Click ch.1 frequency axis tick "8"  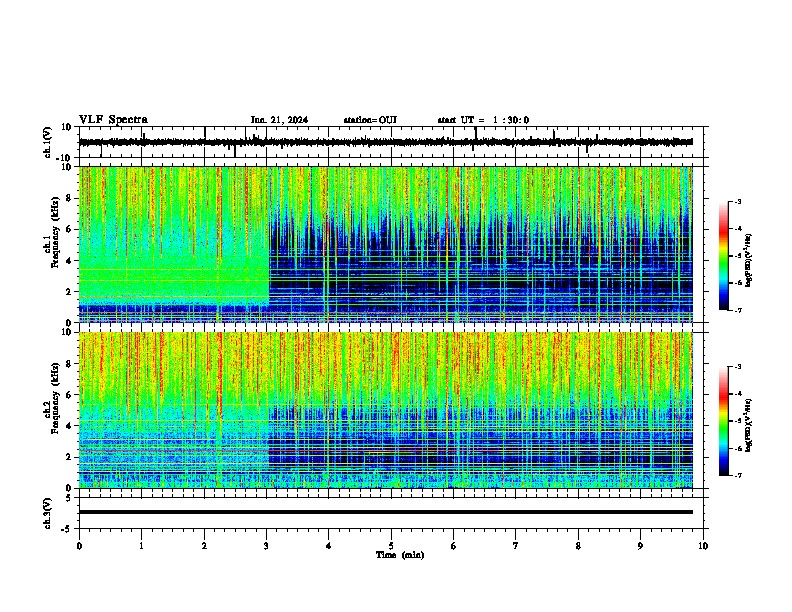70,198
